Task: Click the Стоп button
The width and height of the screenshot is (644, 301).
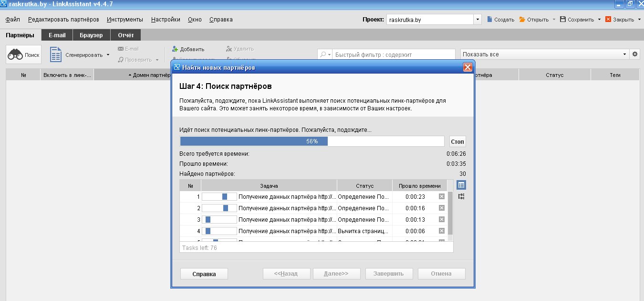Action: pos(457,141)
